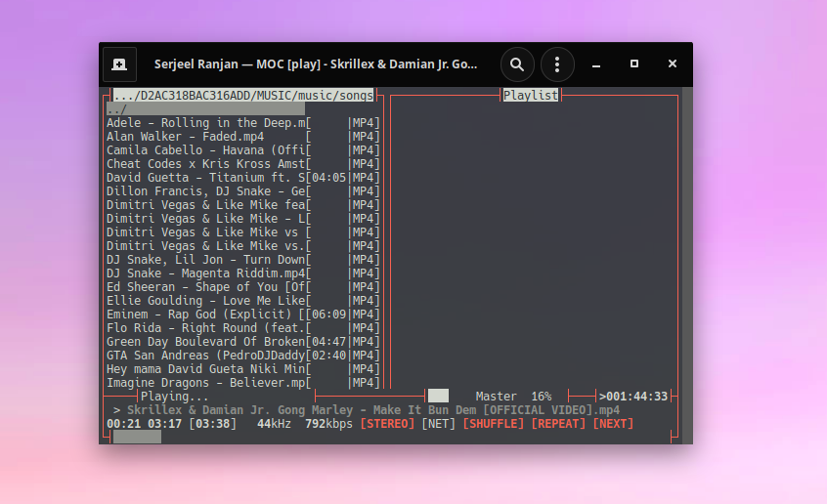Select the parent directory ../ entry
The height and width of the screenshot is (504, 827).
205,109
